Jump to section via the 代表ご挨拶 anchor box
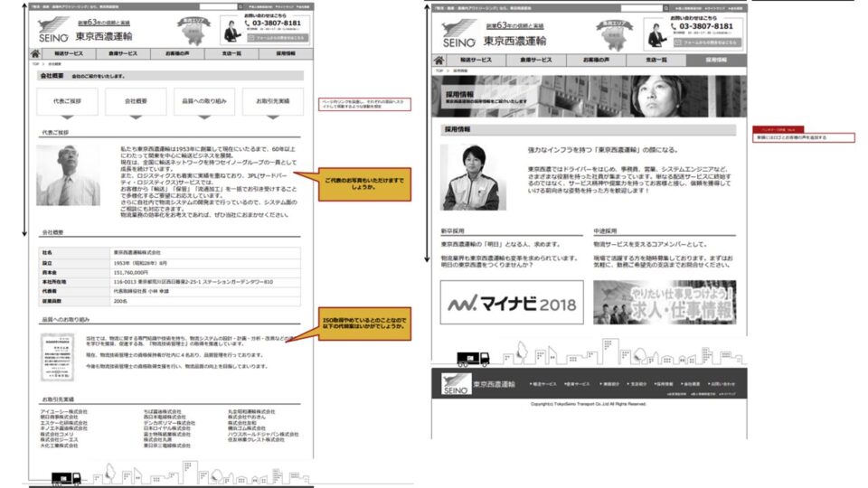This screenshot has width=868, height=488. 67,101
